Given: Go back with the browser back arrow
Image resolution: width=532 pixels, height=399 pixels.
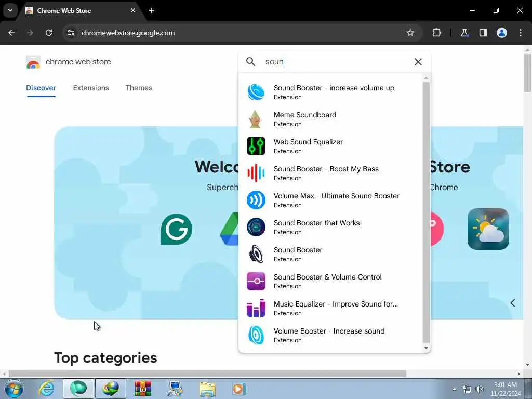Looking at the screenshot, I should click(x=11, y=33).
